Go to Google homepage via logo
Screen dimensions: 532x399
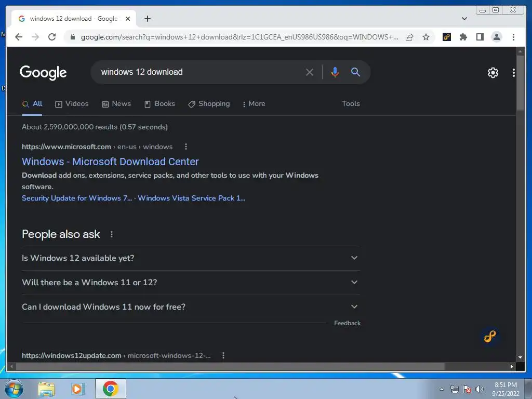(43, 73)
